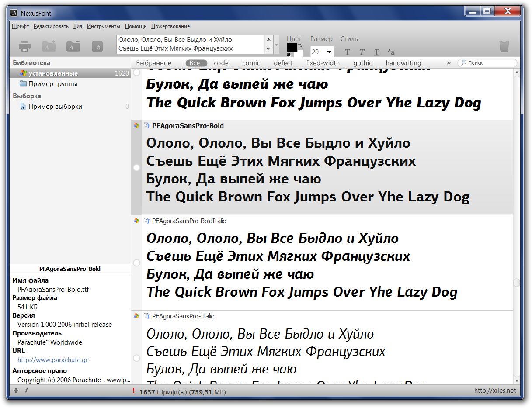Image resolution: width=532 pixels, height=408 pixels.
Task: Toggle anti-aliasing (aa) icon
Action: click(x=391, y=52)
